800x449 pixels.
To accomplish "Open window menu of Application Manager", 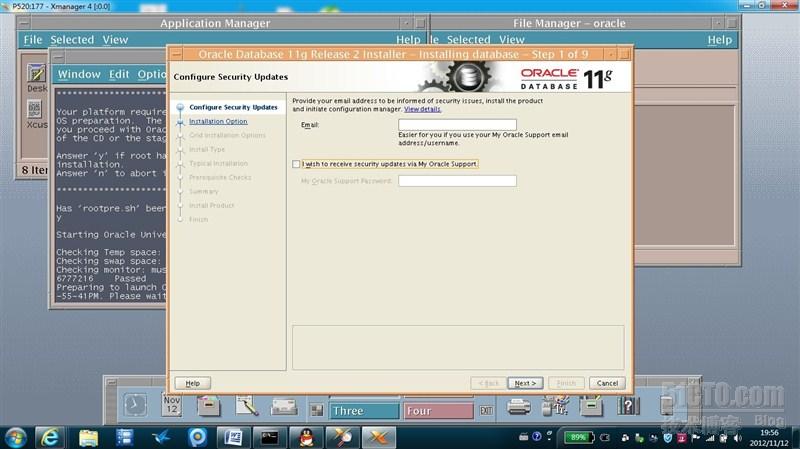I will 24,23.
